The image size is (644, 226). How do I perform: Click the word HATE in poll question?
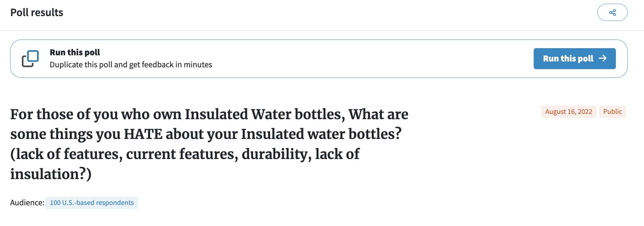pyautogui.click(x=143, y=134)
